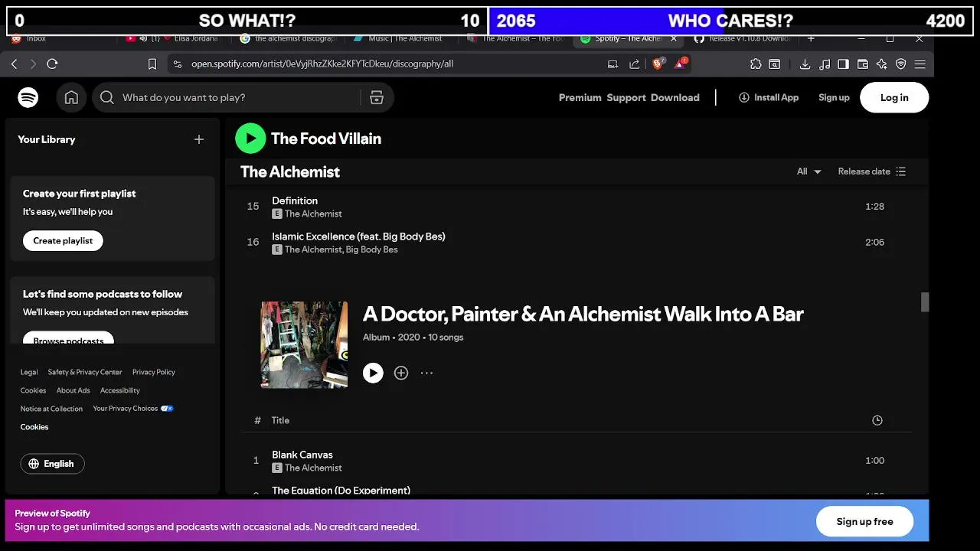This screenshot has width=980, height=551.
Task: Click the browser address bar URL
Action: click(x=322, y=64)
